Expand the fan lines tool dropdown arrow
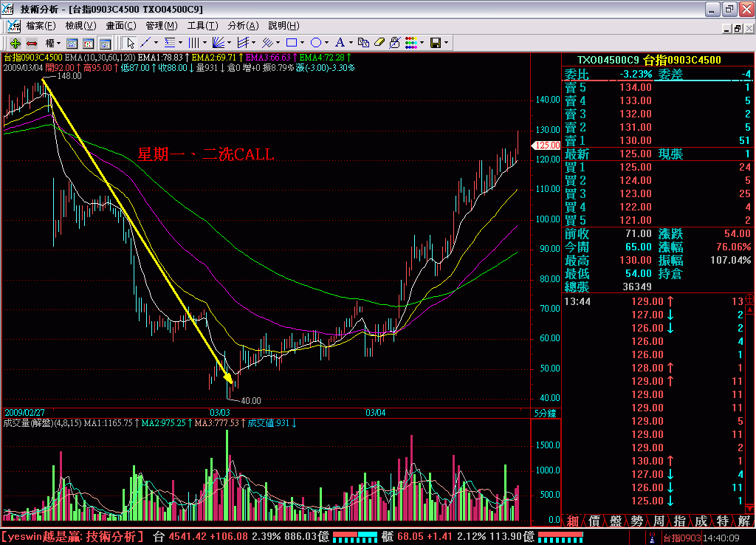This screenshot has width=756, height=545. click(229, 43)
